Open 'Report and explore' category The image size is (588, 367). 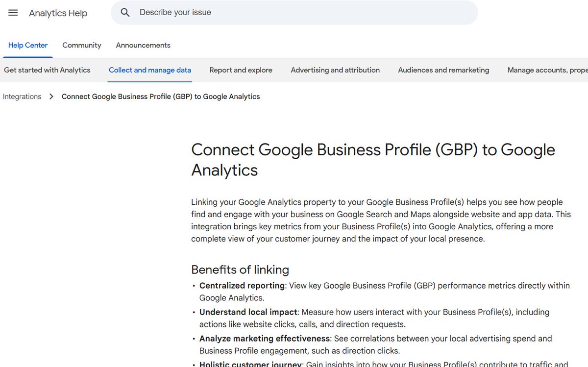click(241, 70)
